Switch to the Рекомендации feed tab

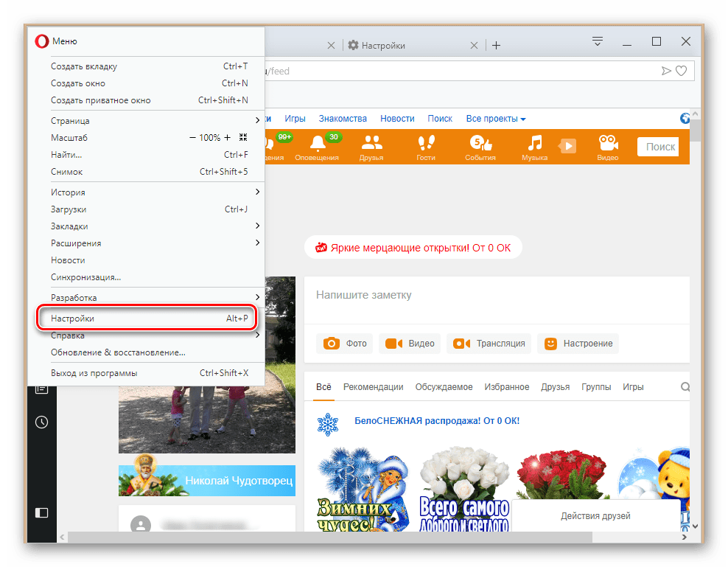point(373,387)
